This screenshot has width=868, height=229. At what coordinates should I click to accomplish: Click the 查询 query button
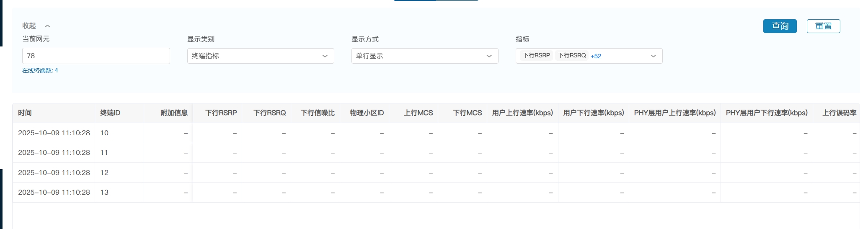pos(780,26)
